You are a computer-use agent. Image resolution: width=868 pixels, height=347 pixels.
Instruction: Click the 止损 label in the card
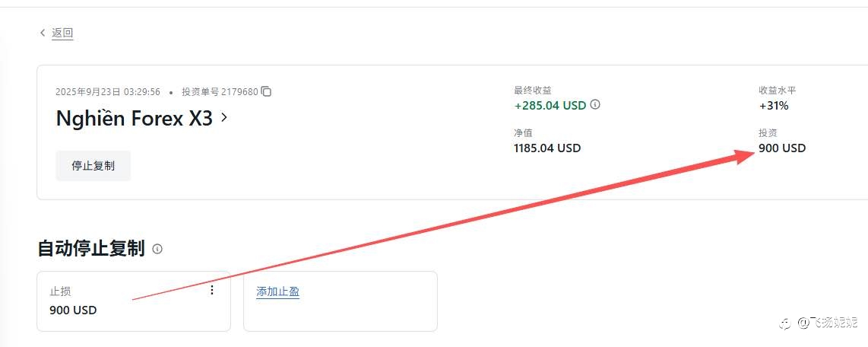pyautogui.click(x=60, y=291)
